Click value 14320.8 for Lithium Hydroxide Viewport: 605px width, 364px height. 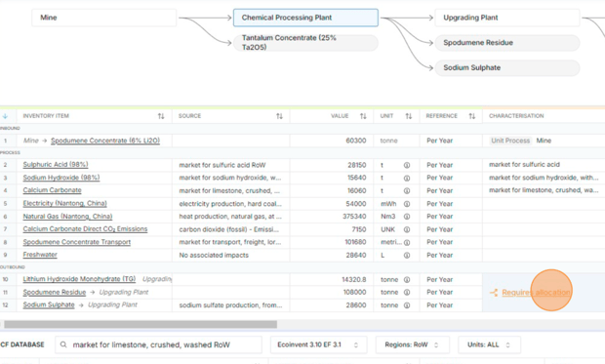(x=354, y=280)
